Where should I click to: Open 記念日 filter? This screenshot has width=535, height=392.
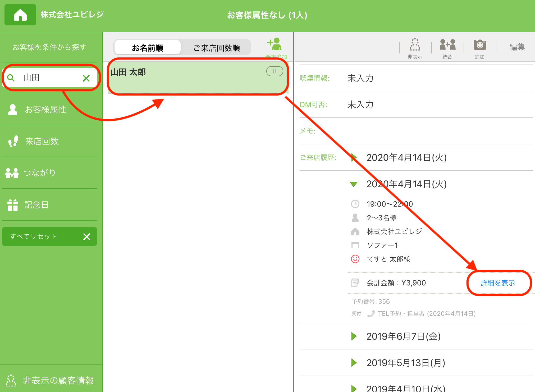pyautogui.click(x=49, y=205)
